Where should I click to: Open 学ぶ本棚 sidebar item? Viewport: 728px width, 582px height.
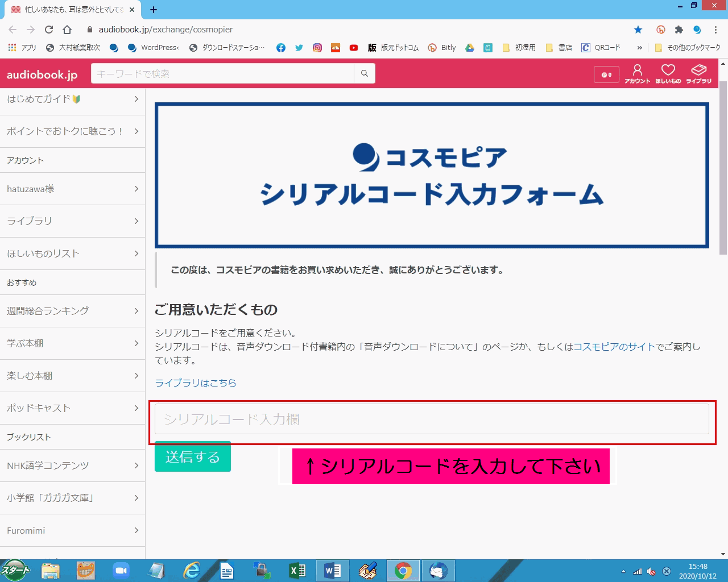coord(72,343)
